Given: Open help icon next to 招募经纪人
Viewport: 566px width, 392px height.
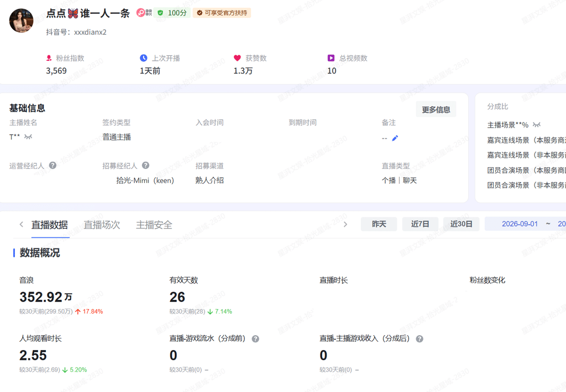Looking at the screenshot, I should [145, 166].
